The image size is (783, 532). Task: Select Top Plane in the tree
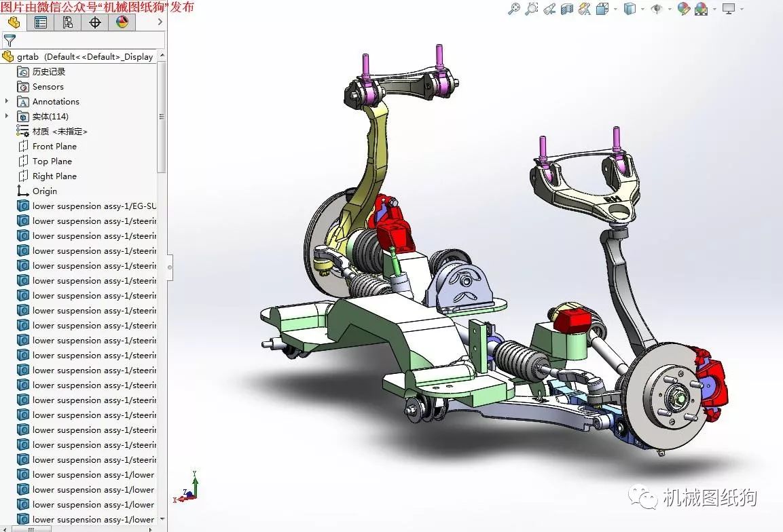tap(45, 161)
